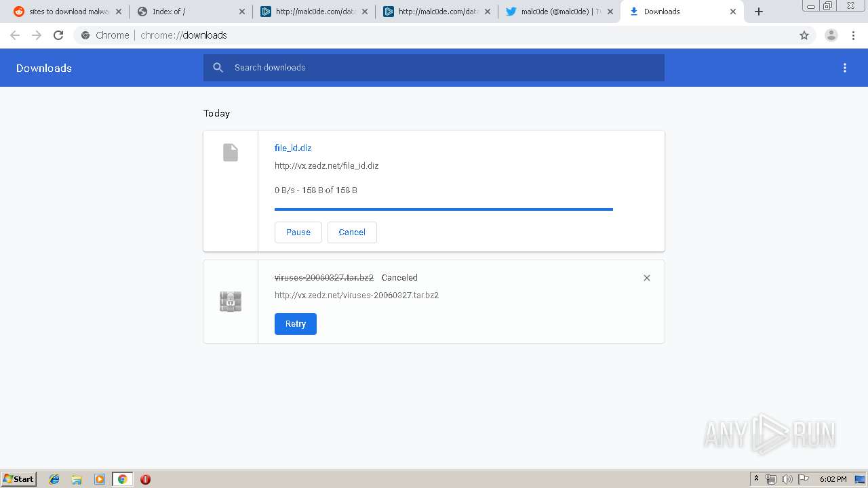Image resolution: width=868 pixels, height=488 pixels.
Task: Open a new tab with the plus button
Action: coord(759,12)
